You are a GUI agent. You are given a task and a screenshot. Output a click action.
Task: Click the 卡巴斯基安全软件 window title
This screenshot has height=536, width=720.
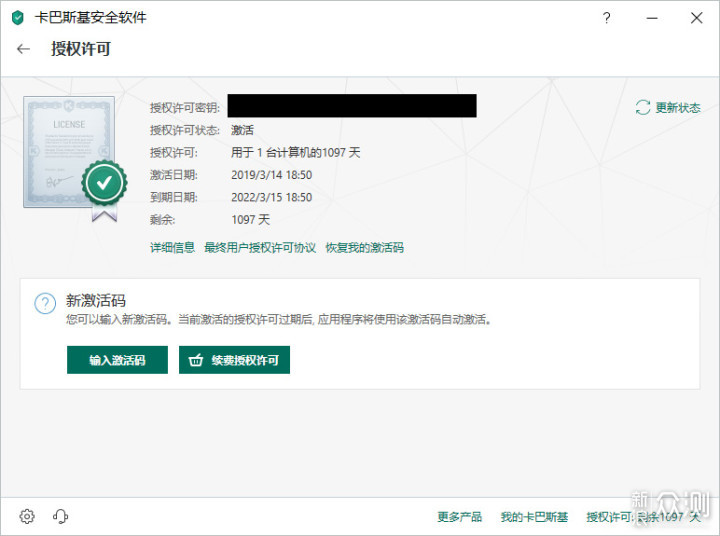click(x=90, y=18)
